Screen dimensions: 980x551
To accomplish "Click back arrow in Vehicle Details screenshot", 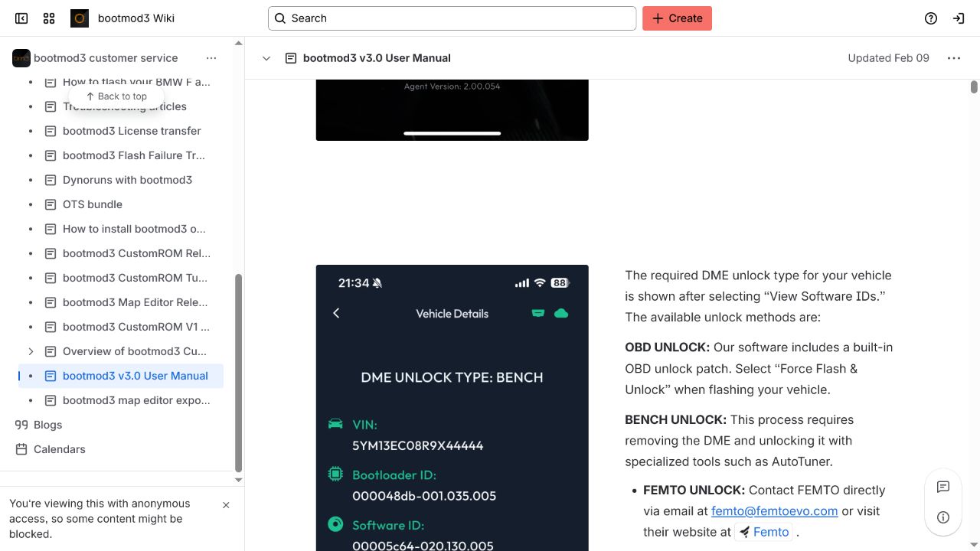I will (336, 313).
